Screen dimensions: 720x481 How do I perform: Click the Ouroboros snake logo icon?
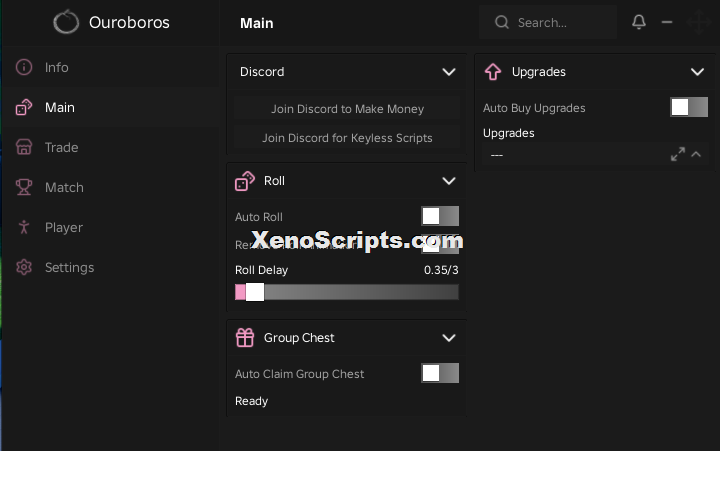click(66, 22)
